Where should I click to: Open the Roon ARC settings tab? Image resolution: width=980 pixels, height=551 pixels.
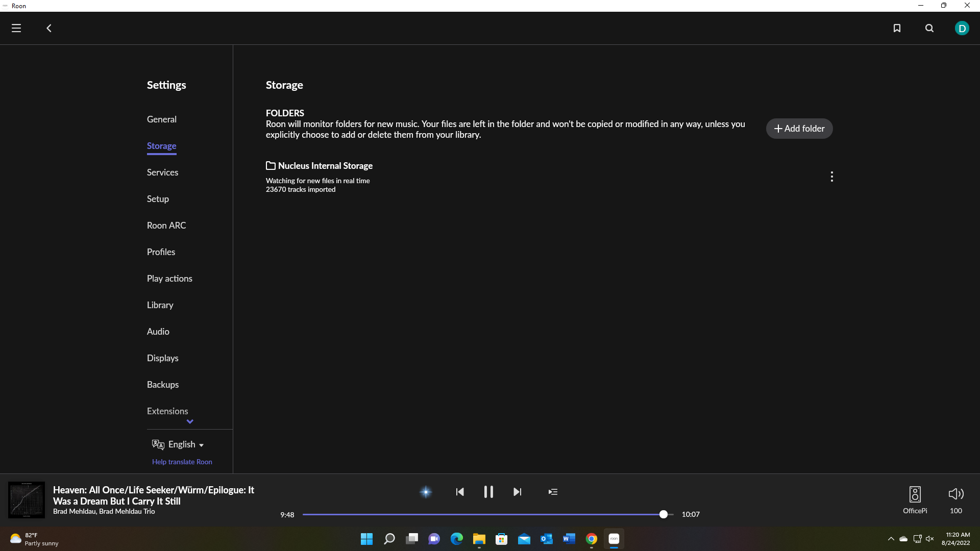(x=166, y=226)
